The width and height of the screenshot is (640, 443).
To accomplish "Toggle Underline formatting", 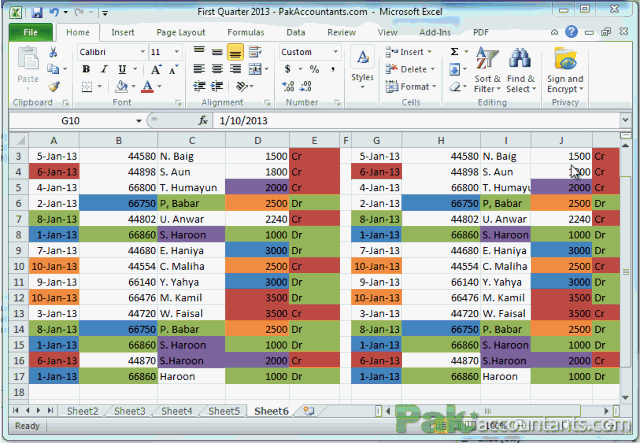I will coord(122,69).
